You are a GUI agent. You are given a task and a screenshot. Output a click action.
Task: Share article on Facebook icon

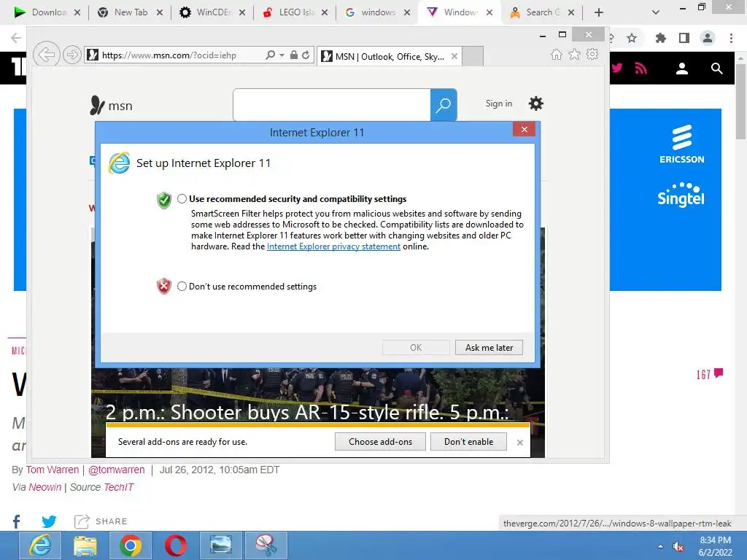[17, 521]
